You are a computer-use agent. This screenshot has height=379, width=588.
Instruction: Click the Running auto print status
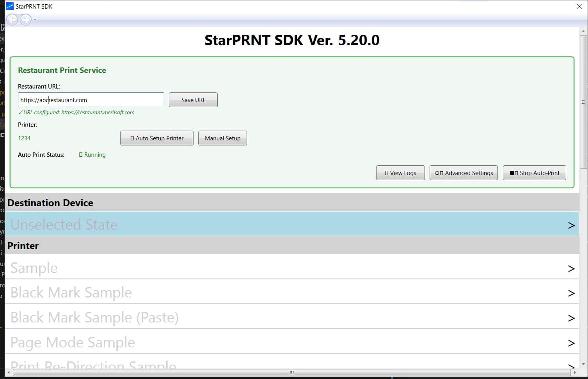coord(92,154)
